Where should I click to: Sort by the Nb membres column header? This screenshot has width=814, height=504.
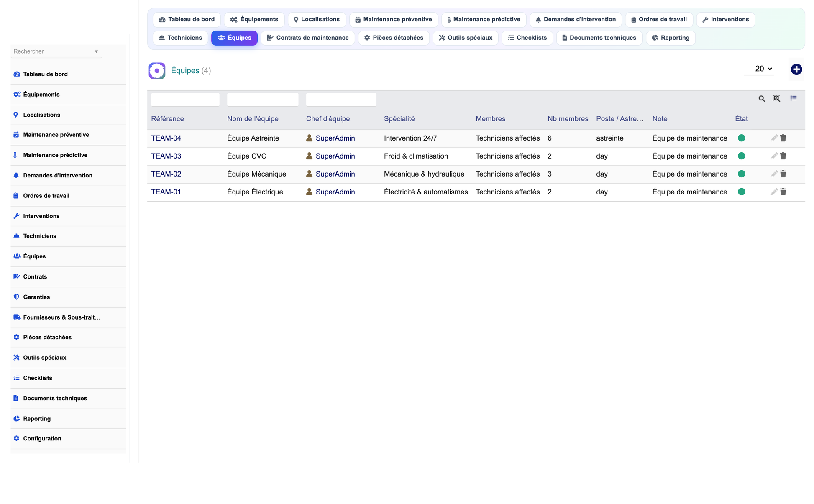[x=568, y=119]
